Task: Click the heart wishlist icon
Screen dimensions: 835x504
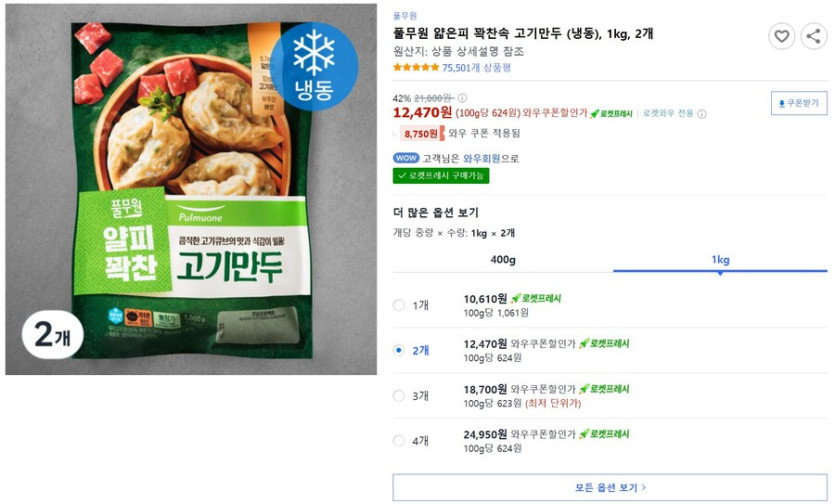Action: click(782, 37)
